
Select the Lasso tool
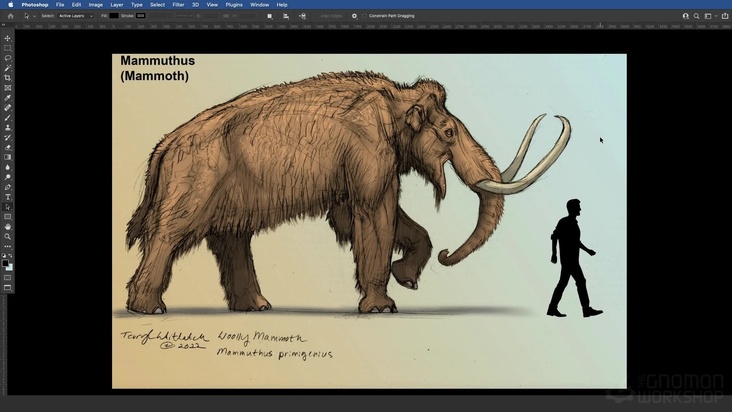(7, 58)
